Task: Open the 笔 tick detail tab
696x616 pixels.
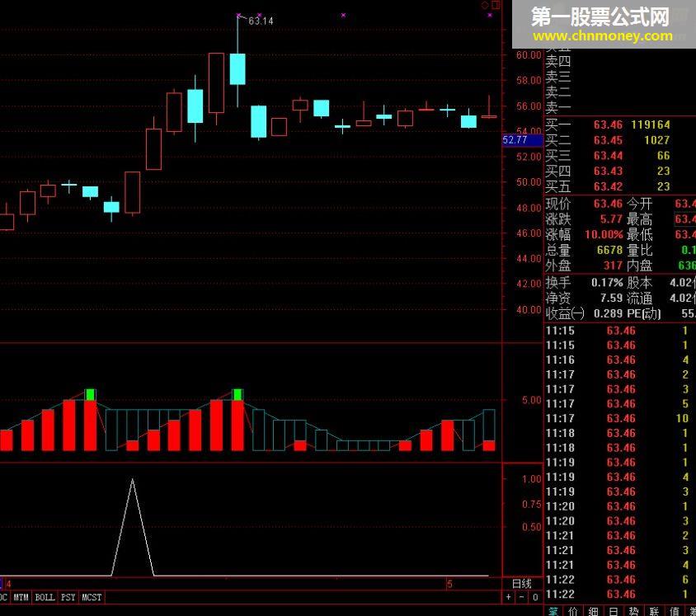Action: [553, 611]
